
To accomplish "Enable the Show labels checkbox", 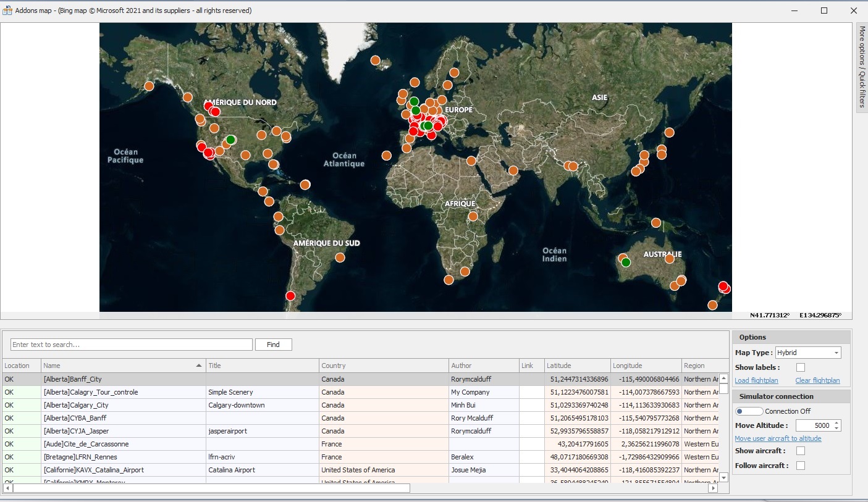I will click(801, 367).
